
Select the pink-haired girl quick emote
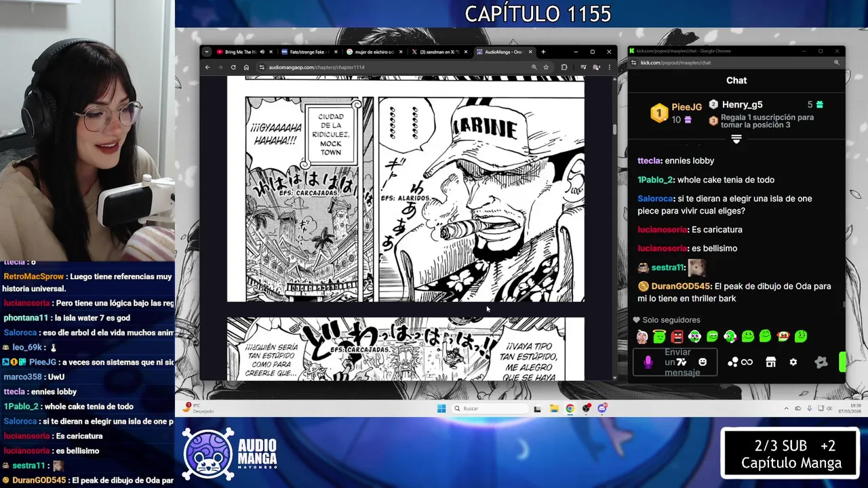[642, 336]
